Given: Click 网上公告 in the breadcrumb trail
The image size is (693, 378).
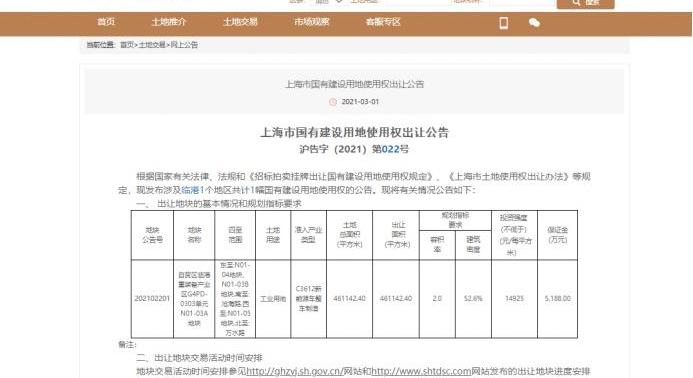Looking at the screenshot, I should pos(184,45).
